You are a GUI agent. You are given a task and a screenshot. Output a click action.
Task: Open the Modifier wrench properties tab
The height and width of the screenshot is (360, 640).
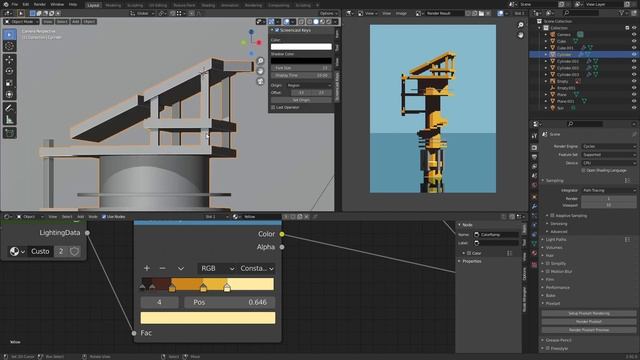click(x=534, y=206)
